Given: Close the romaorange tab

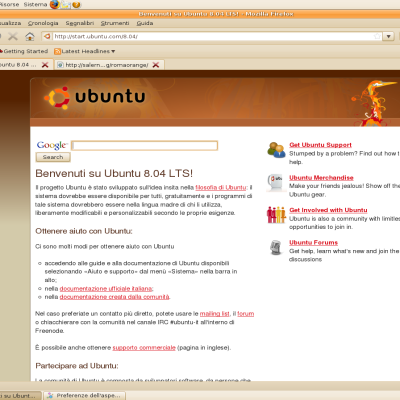Looking at the screenshot, I should pyautogui.click(x=156, y=65).
